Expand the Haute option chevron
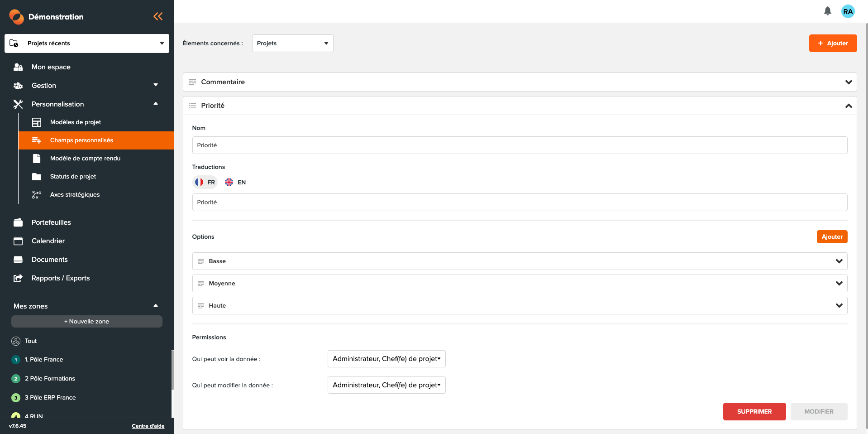Screen dimensions: 868x434 839,306
